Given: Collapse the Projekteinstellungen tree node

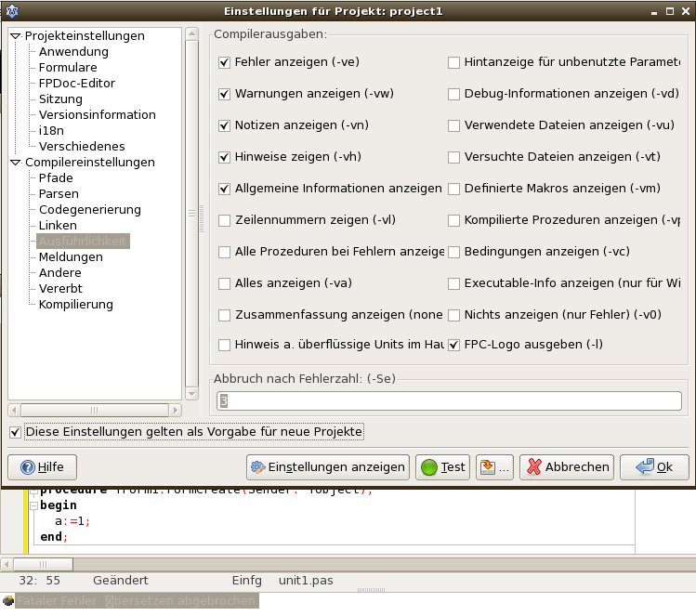Looking at the screenshot, I should click(x=16, y=36).
